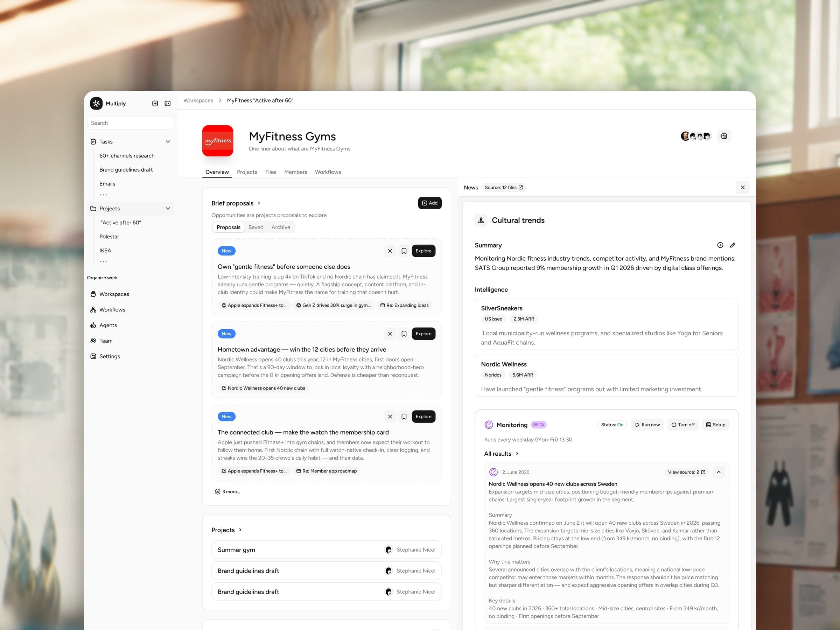Open the "Gen Z drives 30% surge" source chip

click(x=333, y=305)
